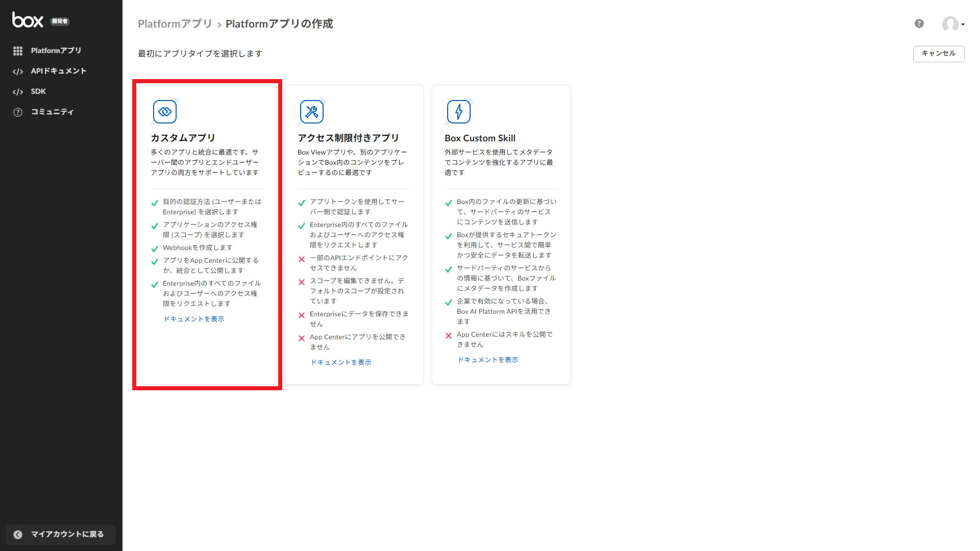Image resolution: width=980 pixels, height=551 pixels.
Task: Open ドキュメントを表示 under アクセス制限付きアプリ
Action: click(x=341, y=362)
